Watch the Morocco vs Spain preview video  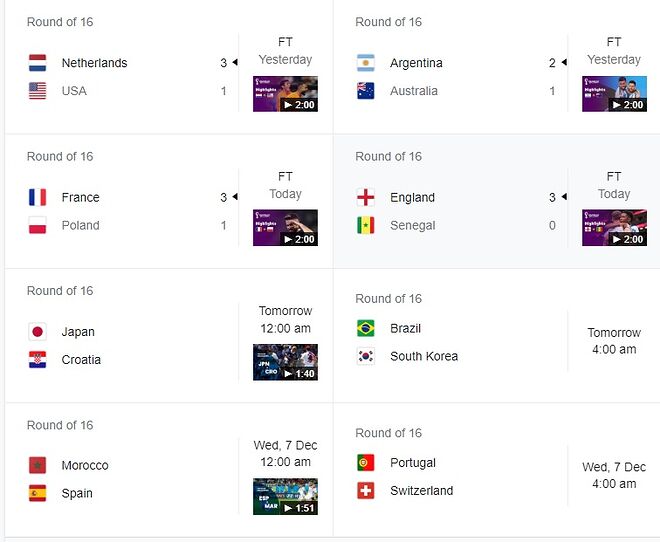(285, 497)
